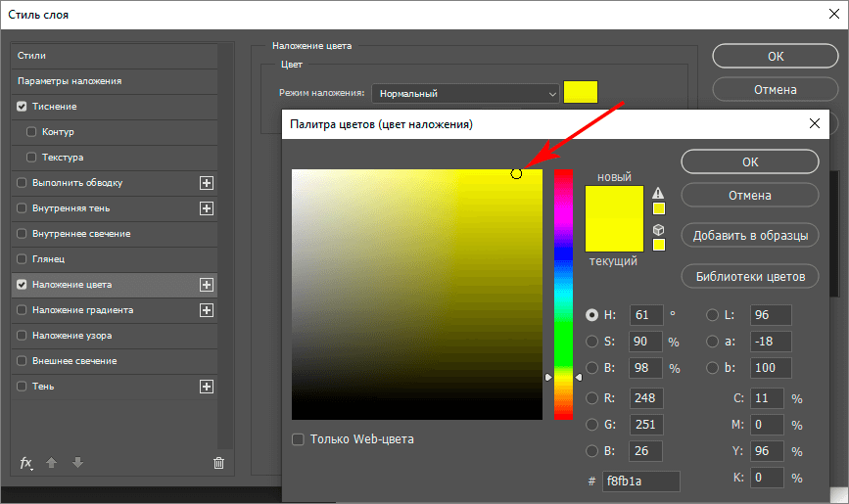Click the move effect up arrow
This screenshot has height=504, width=849.
pos(54,463)
